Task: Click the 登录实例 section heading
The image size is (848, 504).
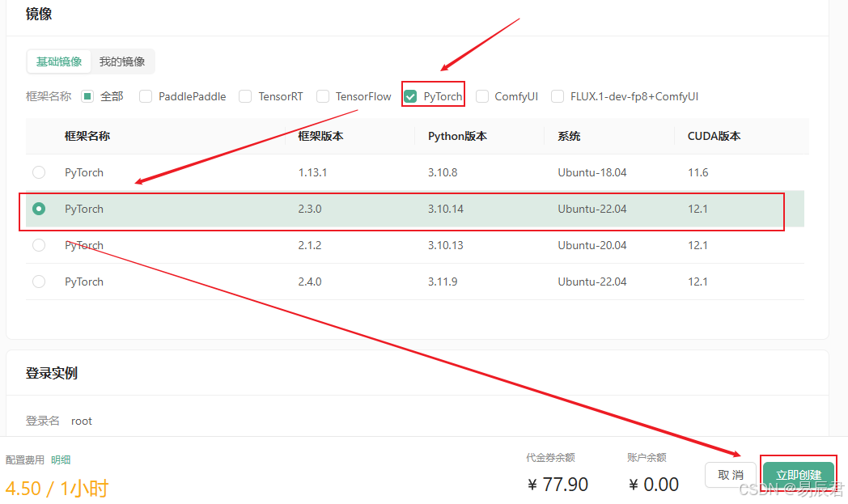Action: [x=51, y=373]
